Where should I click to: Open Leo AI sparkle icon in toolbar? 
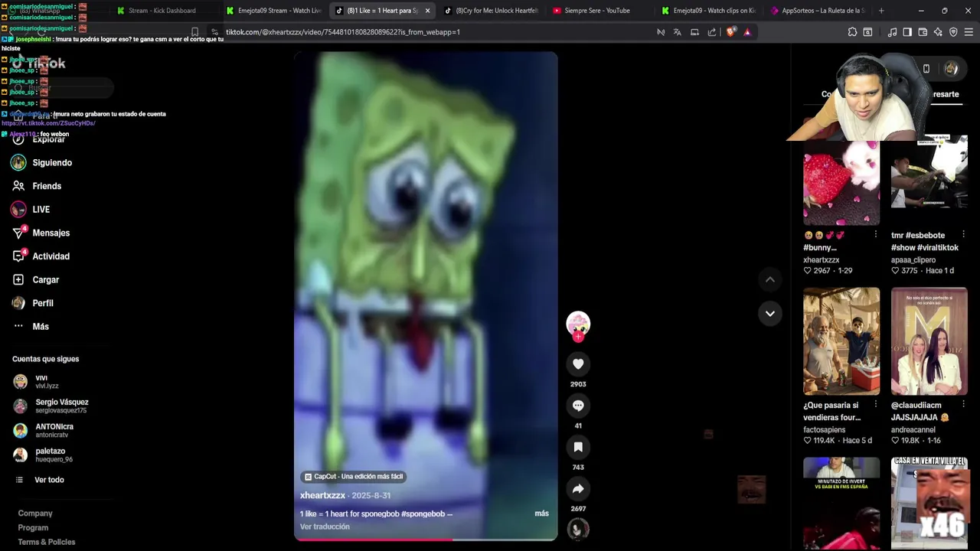938,32
